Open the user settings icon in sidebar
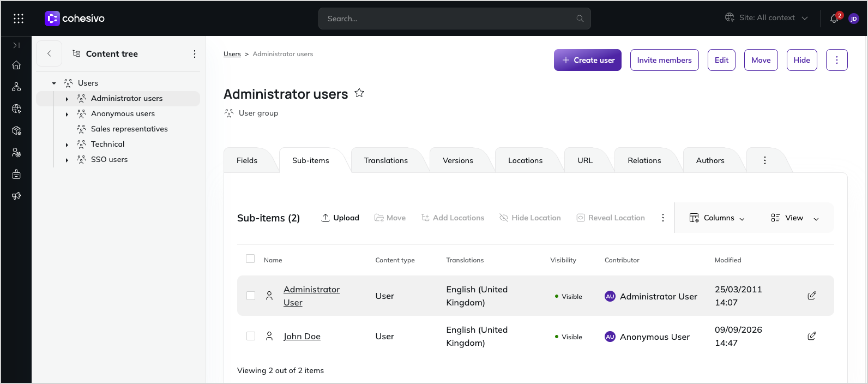Screen dimensions: 868x384 (x=16, y=152)
